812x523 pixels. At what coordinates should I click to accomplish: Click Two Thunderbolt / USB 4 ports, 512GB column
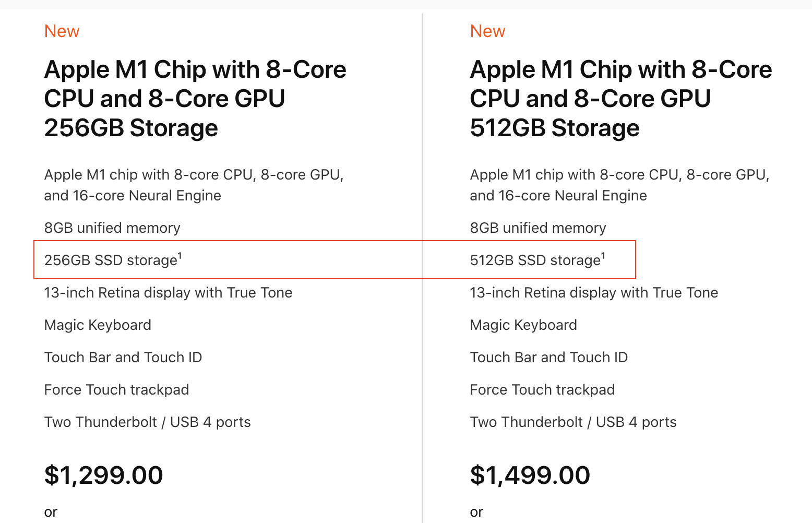(x=573, y=422)
